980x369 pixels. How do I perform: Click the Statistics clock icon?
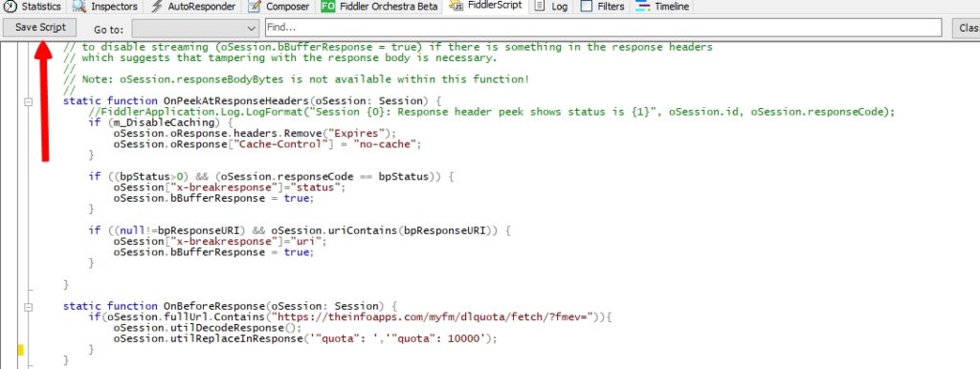10,7
